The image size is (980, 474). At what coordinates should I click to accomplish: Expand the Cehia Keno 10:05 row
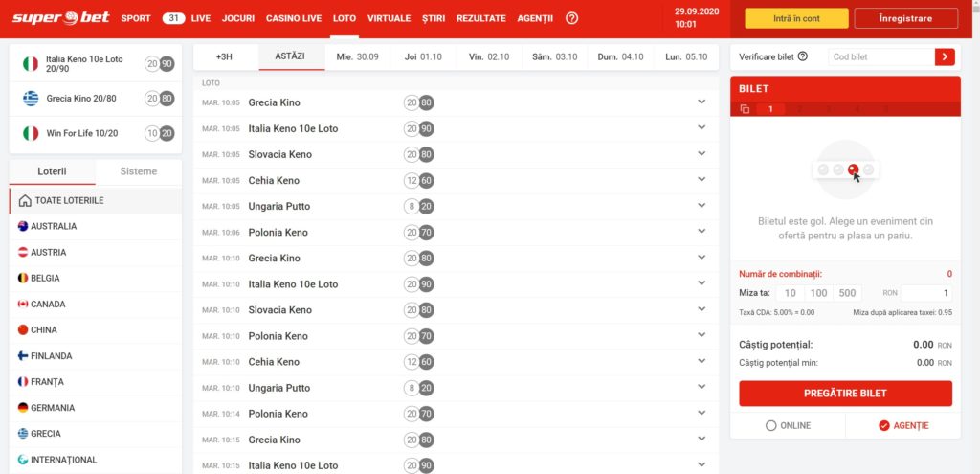pos(702,180)
